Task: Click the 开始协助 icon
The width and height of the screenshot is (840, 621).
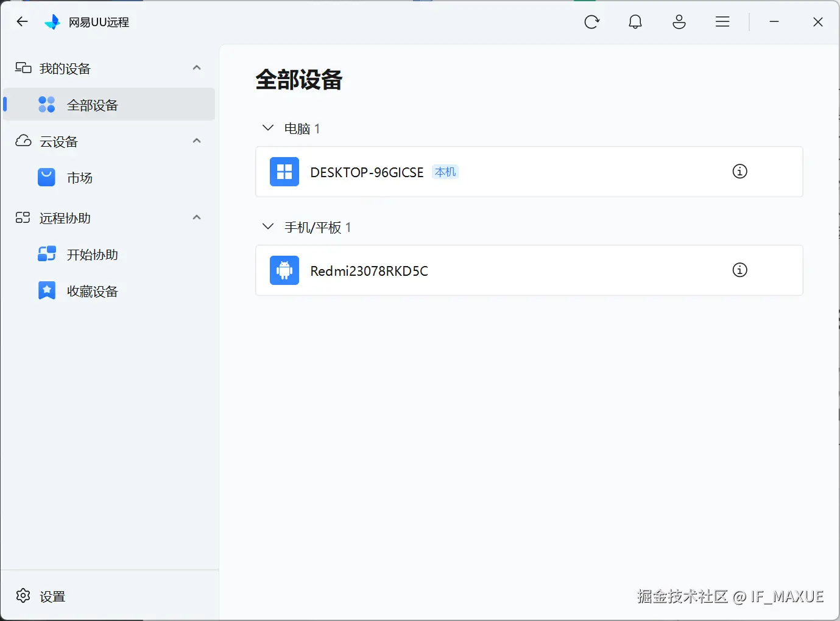Action: (x=47, y=254)
